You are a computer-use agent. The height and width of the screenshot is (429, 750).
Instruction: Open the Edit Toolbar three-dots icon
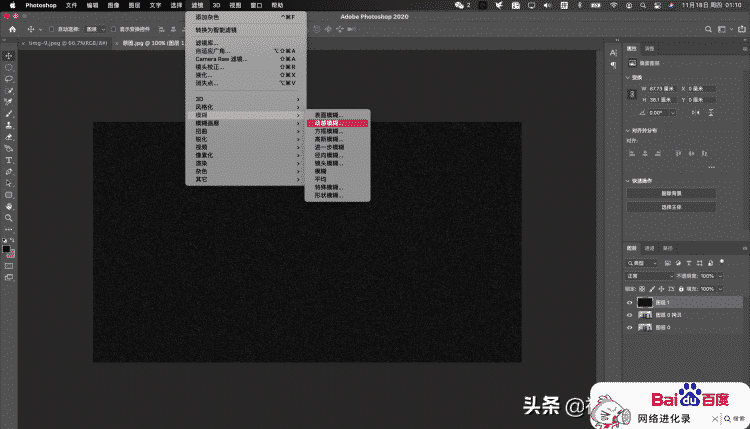(x=9, y=230)
